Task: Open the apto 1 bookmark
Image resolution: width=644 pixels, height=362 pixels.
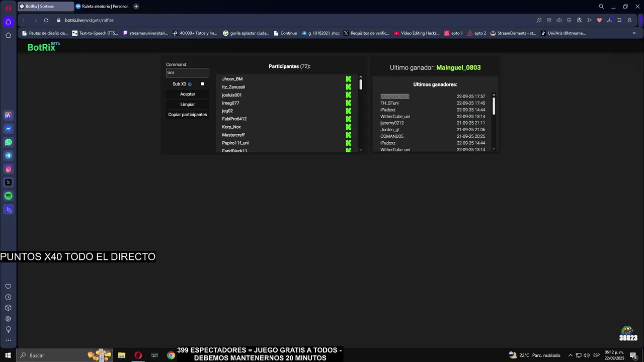Action: (x=453, y=33)
